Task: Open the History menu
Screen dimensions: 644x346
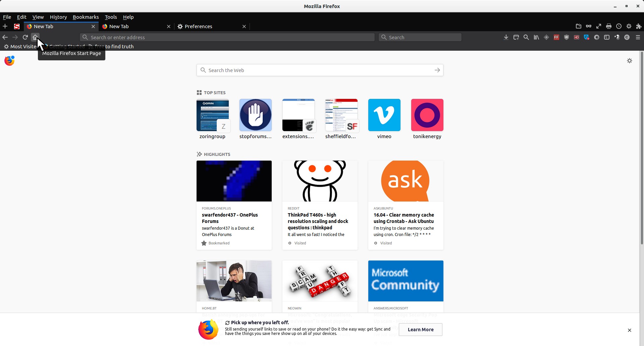Action: point(58,17)
